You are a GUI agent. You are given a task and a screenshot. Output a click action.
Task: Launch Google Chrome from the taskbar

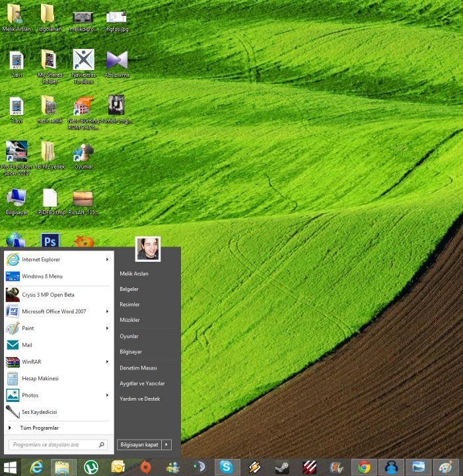pos(364,467)
